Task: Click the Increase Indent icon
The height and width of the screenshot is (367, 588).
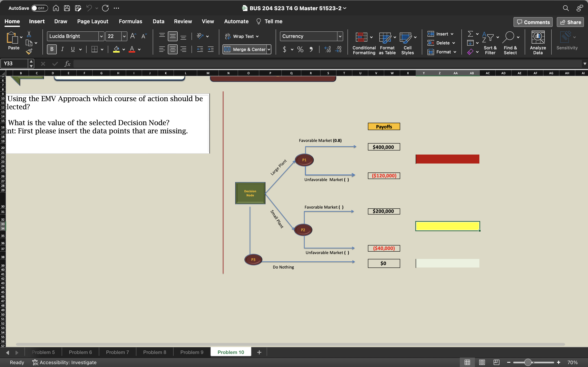Action: tap(211, 50)
